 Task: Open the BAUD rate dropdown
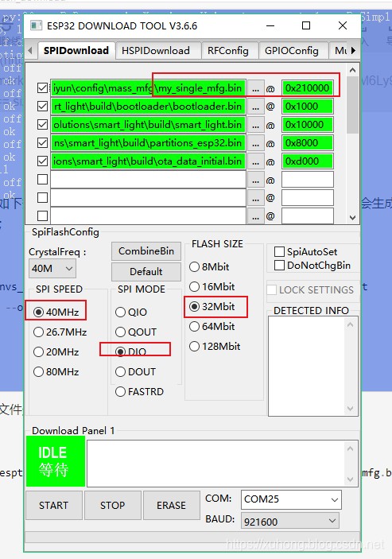click(291, 522)
